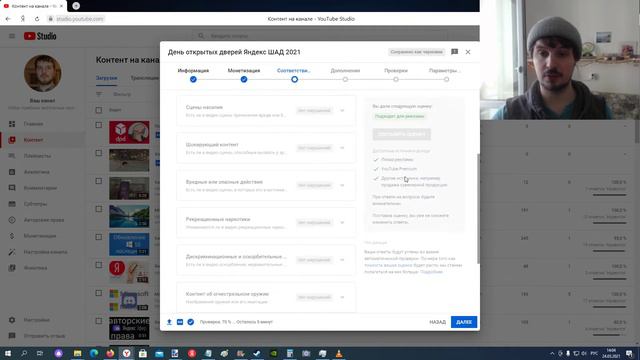Open Windows Start menu
The width and height of the screenshot is (640, 360).
point(8,353)
